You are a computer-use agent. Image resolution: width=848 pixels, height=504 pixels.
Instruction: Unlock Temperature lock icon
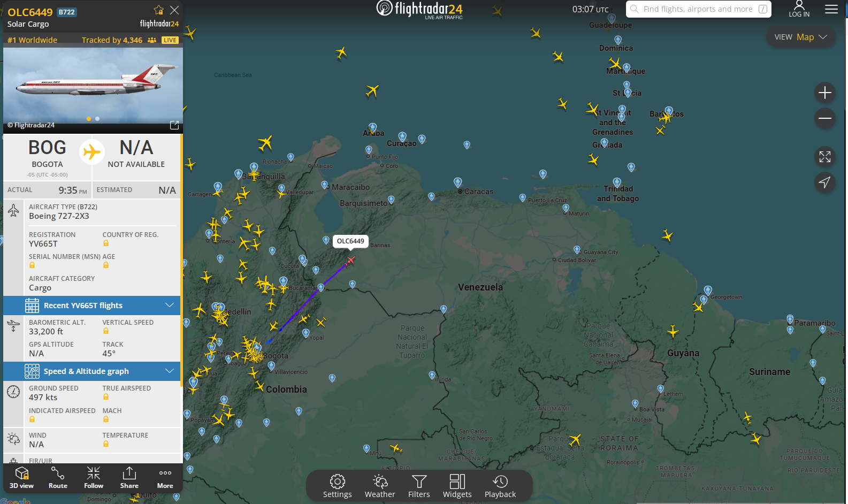(x=106, y=444)
